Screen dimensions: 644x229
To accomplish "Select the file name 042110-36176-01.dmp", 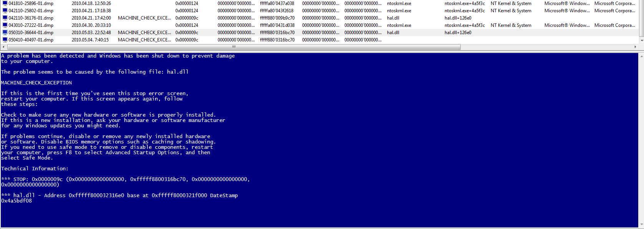I will pyautogui.click(x=31, y=18).
